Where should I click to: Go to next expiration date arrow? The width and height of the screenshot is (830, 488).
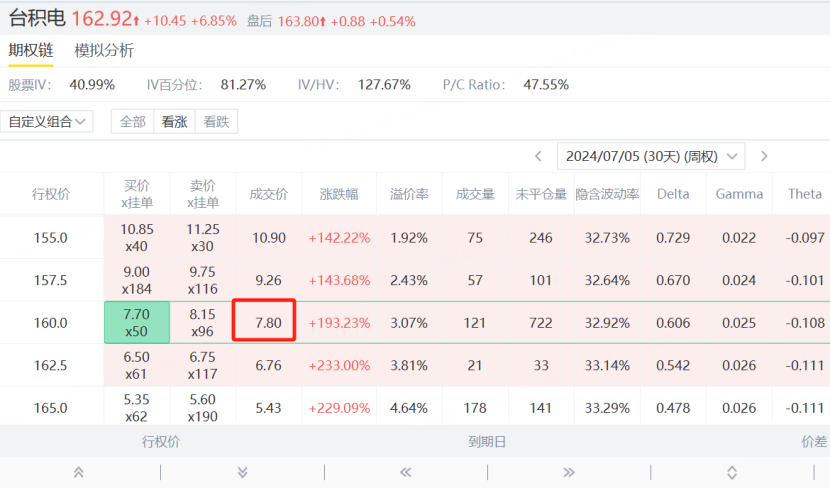point(764,156)
